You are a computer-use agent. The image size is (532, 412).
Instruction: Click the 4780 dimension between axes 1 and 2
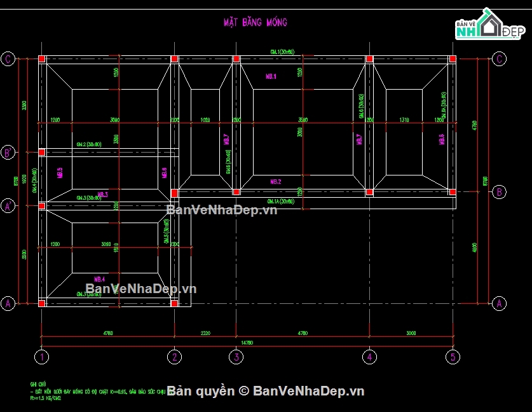click(x=108, y=333)
